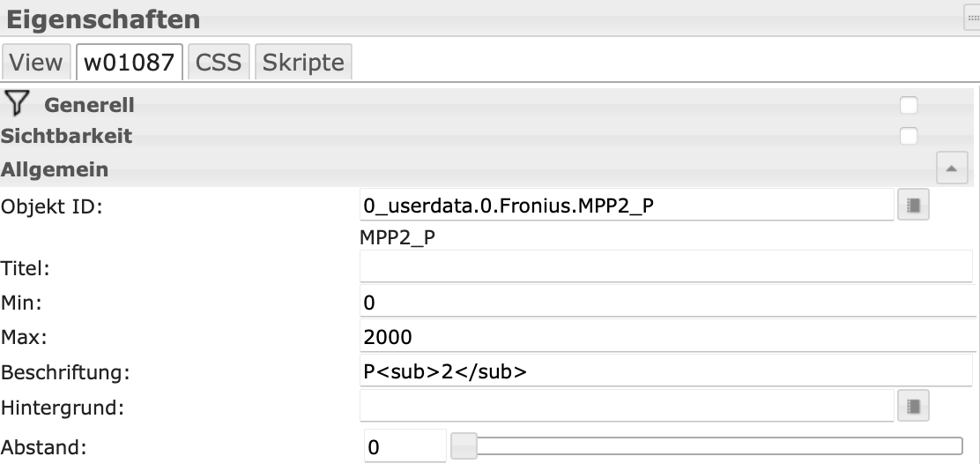Edit the Beschriftung text field
This screenshot has height=464, width=980.
[665, 372]
